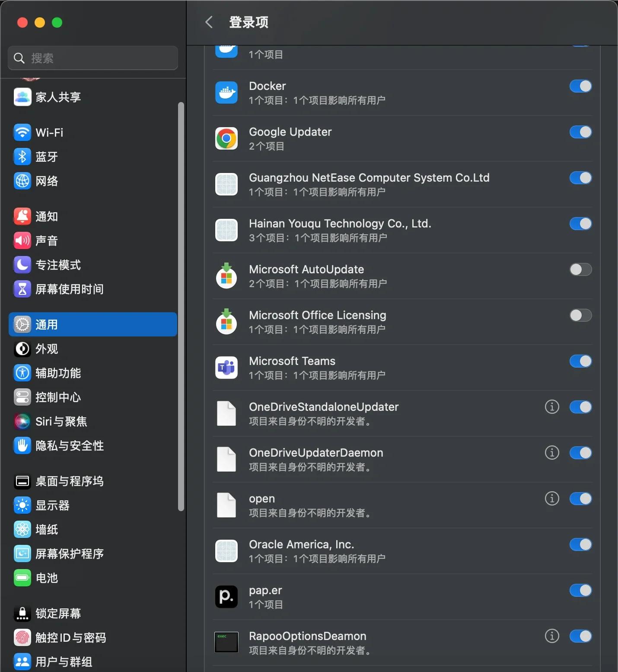Turn off Google Updater toggle

click(x=580, y=132)
